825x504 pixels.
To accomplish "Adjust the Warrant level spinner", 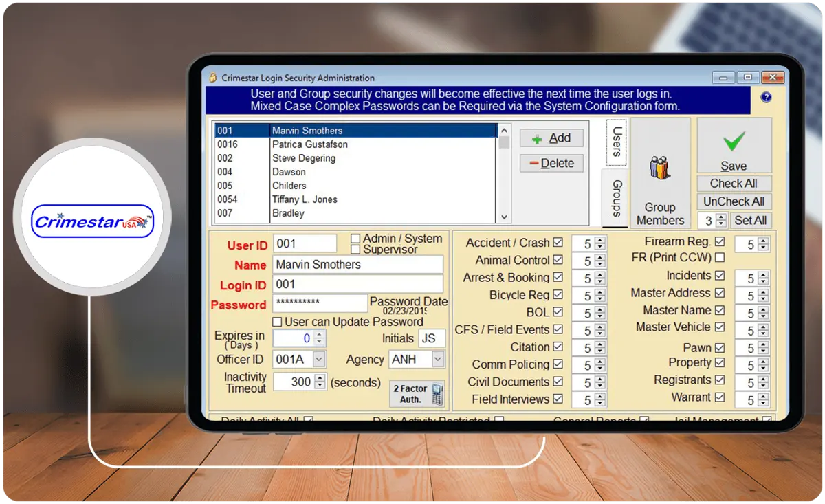I will [763, 399].
